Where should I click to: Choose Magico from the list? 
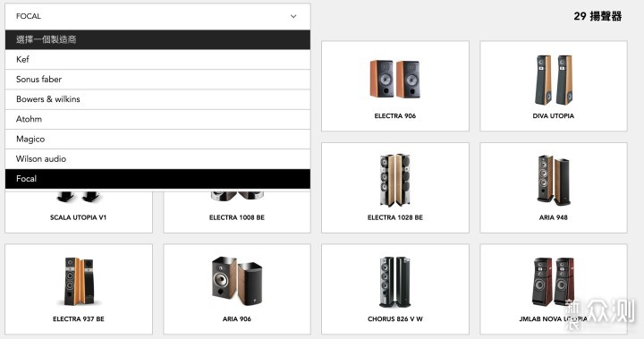pyautogui.click(x=157, y=139)
